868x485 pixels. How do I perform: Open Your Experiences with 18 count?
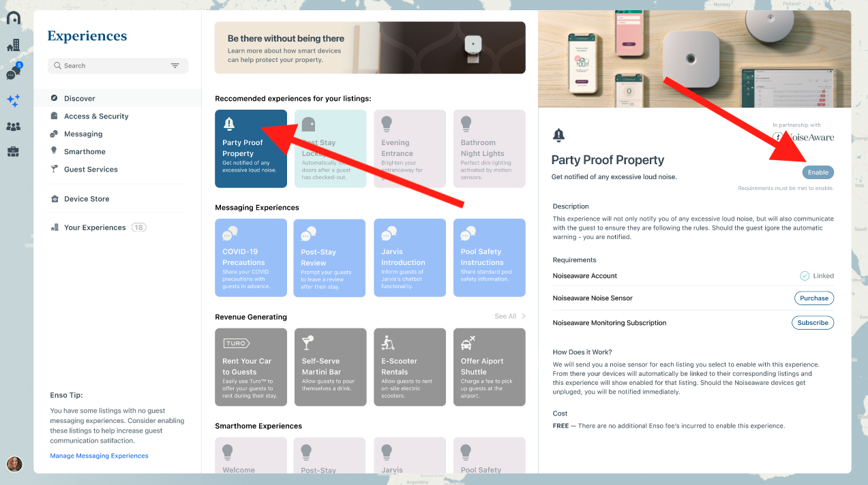click(98, 228)
